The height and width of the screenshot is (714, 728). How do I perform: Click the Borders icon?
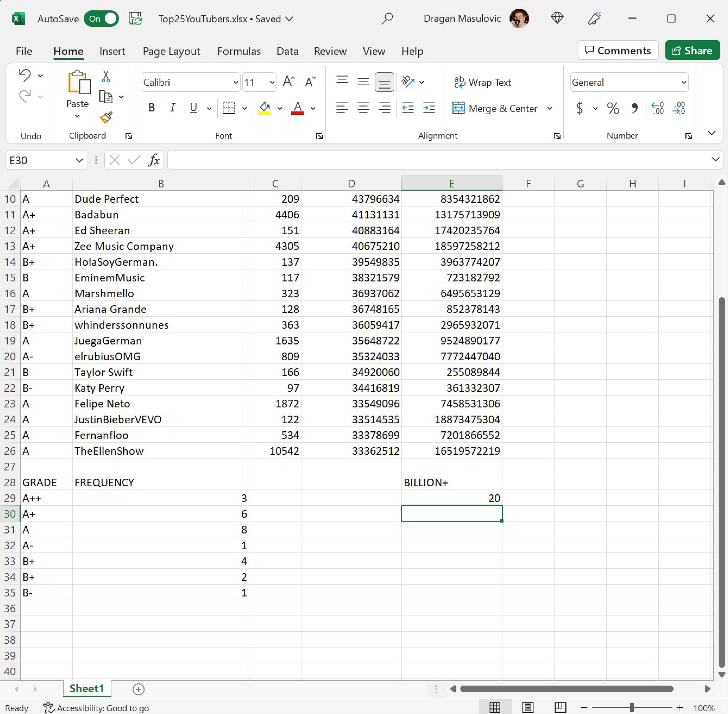[x=229, y=108]
